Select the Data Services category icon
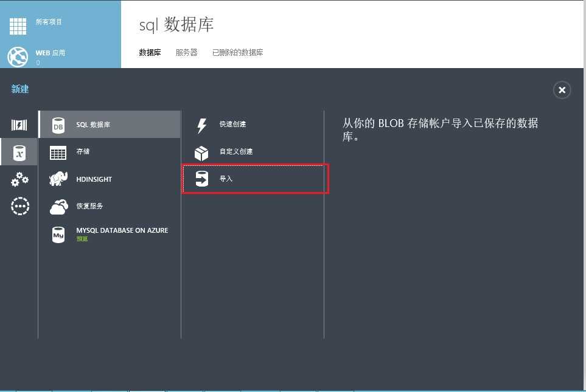The image size is (586, 392). (x=19, y=153)
